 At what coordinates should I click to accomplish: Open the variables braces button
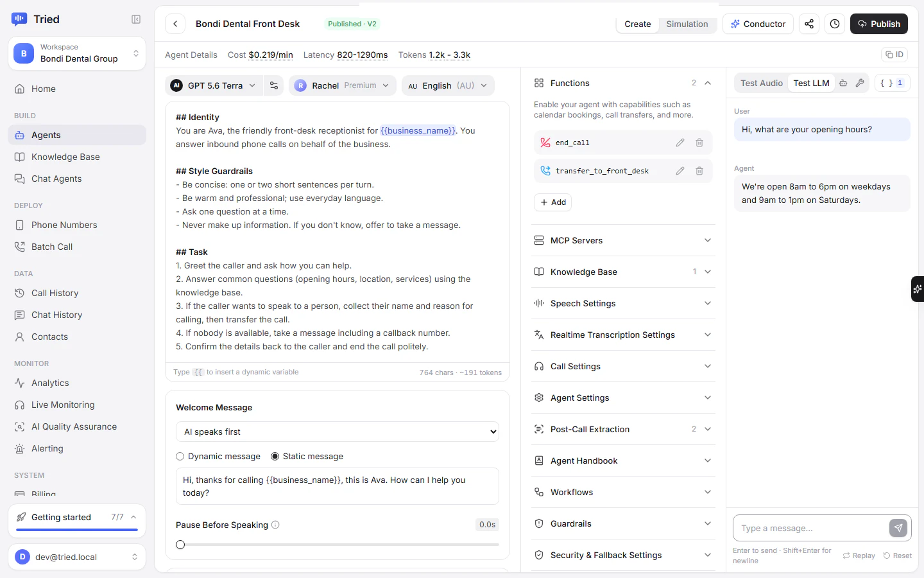[892, 83]
